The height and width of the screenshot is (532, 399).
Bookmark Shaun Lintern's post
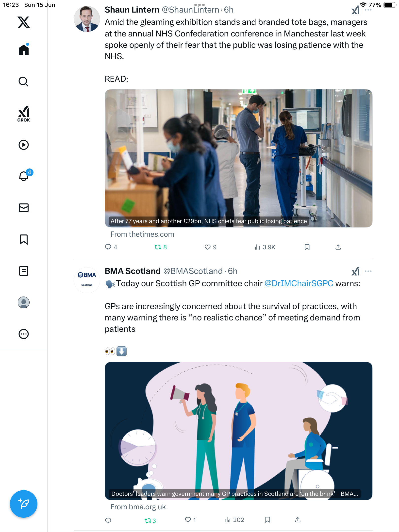(x=307, y=247)
